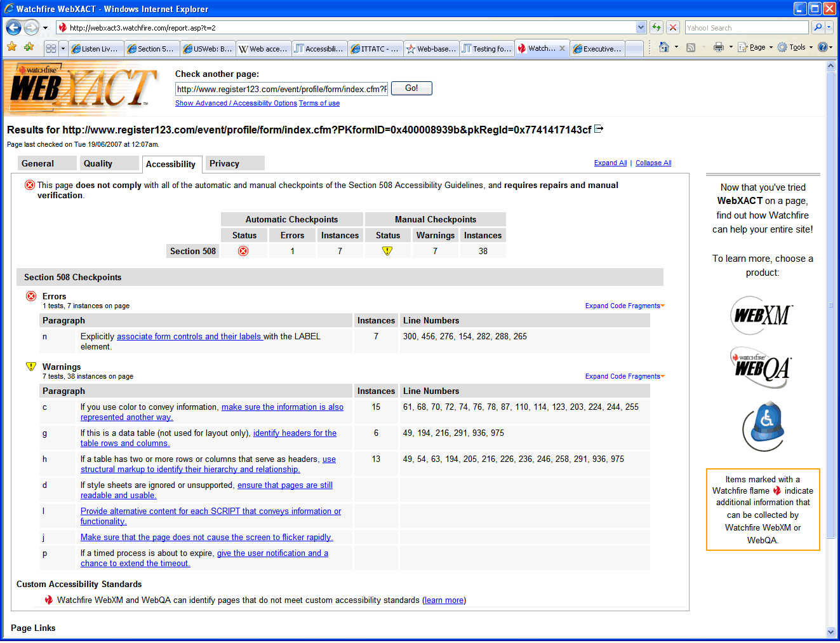Click the wheelchair accessibility helmet icon

(x=764, y=426)
